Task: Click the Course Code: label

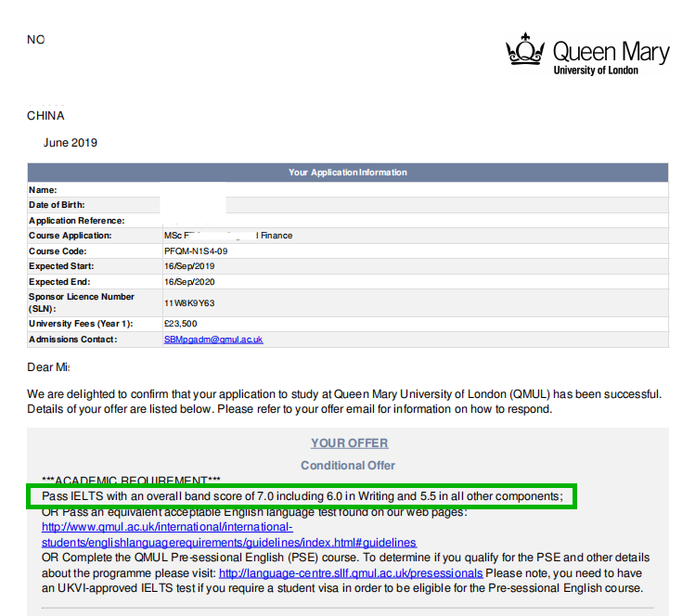Action: [58, 251]
